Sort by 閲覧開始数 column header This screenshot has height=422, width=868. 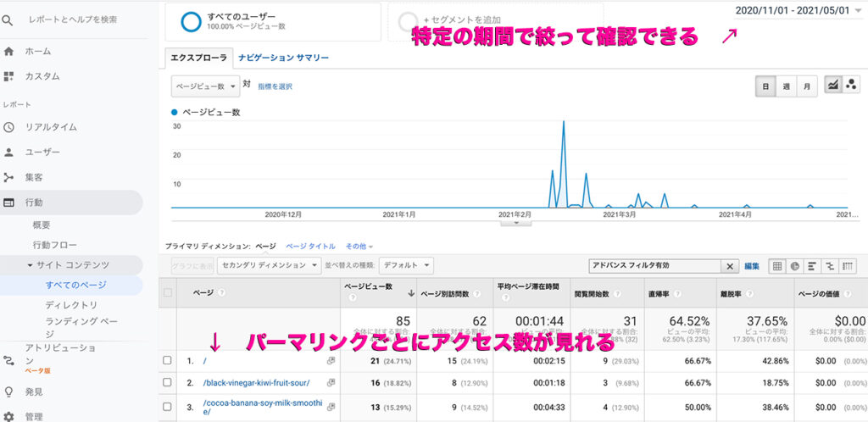(x=592, y=294)
